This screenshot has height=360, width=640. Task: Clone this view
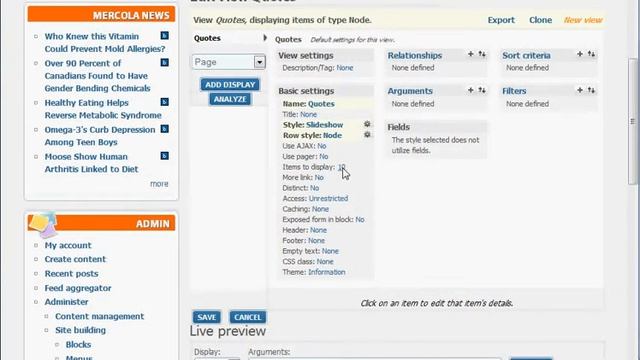[x=540, y=20]
